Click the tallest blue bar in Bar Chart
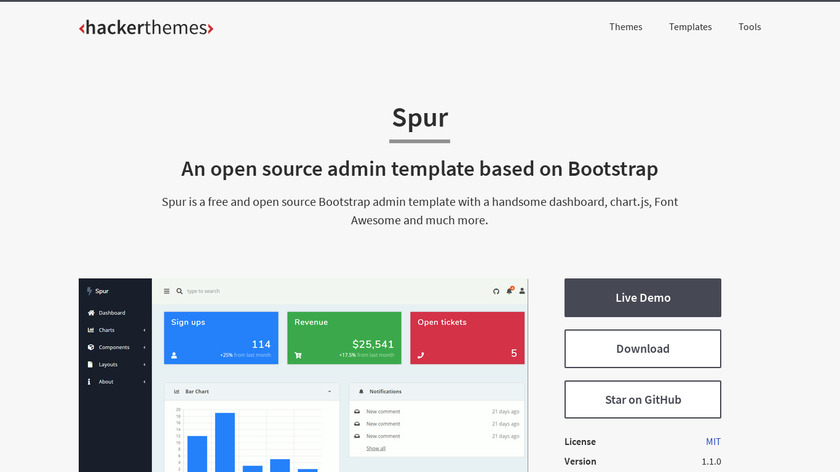Viewport: 840px width, 472px height. [225, 442]
